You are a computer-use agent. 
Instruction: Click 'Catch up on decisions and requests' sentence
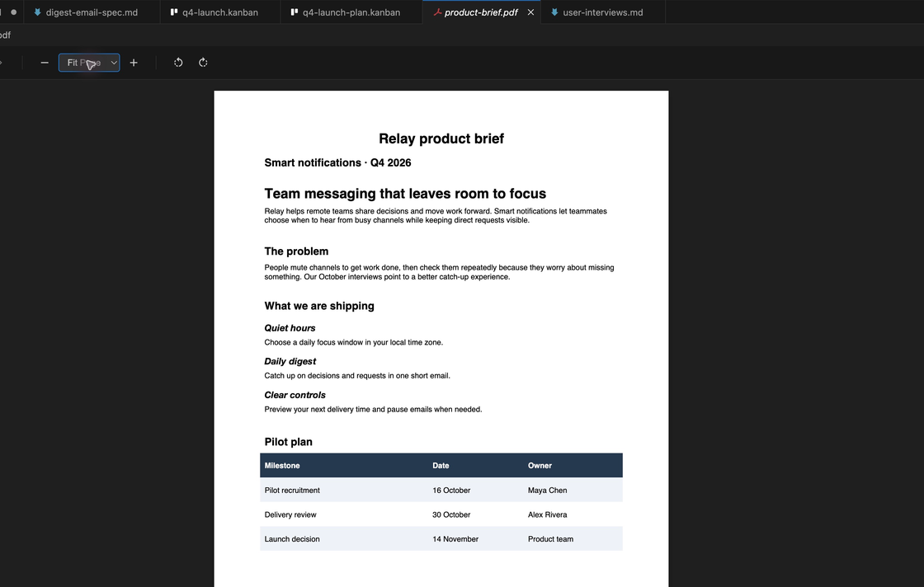point(357,376)
